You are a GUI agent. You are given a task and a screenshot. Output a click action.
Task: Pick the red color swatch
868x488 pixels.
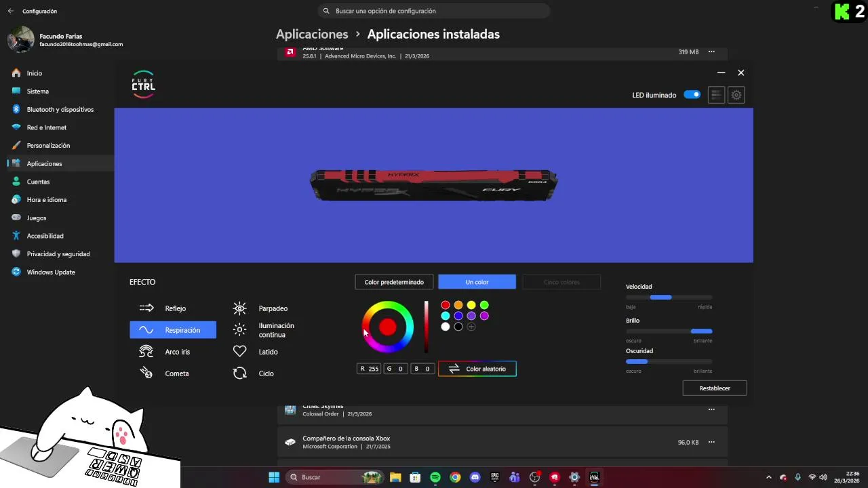pos(446,305)
